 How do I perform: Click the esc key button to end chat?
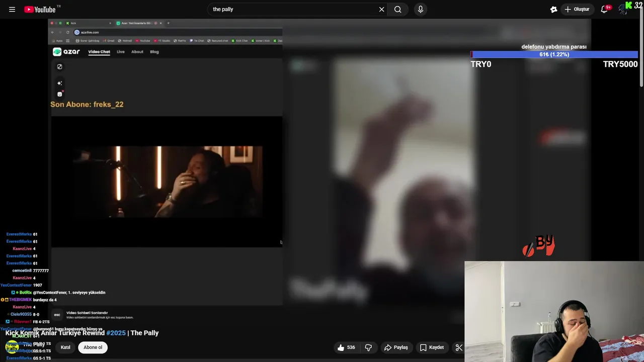(x=57, y=315)
